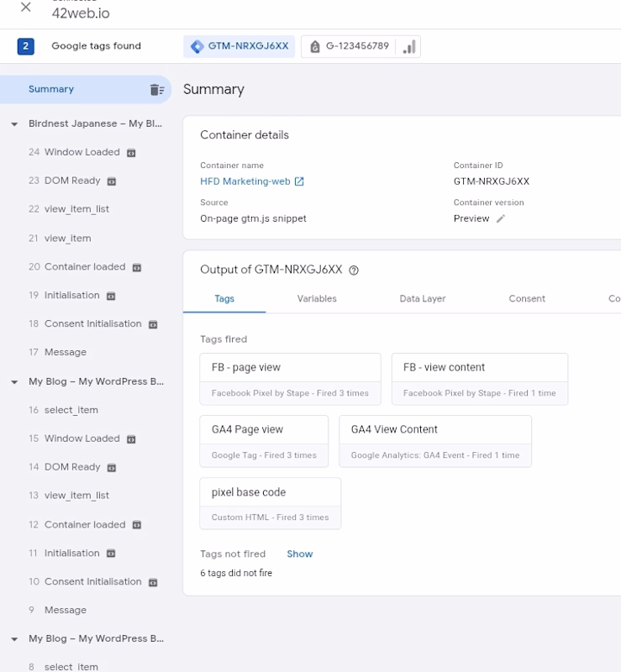The width and height of the screenshot is (621, 672).
Task: Click the API icon next to 18 Consent Initialisation
Action: tap(153, 324)
